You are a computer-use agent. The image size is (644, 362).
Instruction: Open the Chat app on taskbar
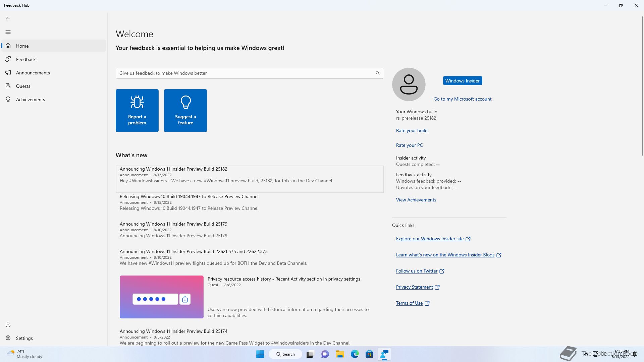[325, 354]
